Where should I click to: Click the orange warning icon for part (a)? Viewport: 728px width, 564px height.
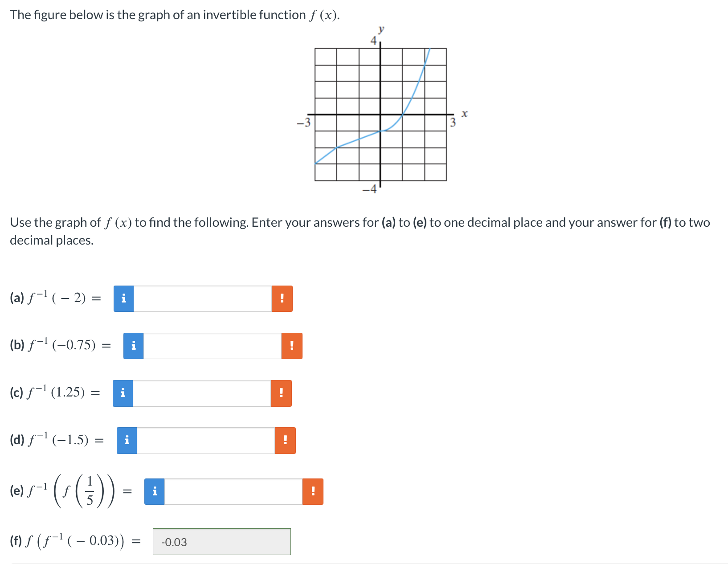pyautogui.click(x=282, y=299)
